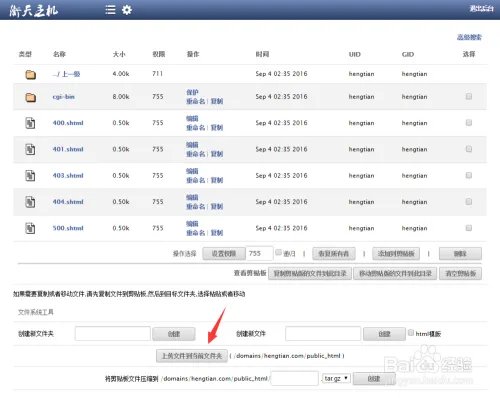This screenshot has height=398, width=500.
Task: Click create button beside new file field
Action: [x=384, y=334]
